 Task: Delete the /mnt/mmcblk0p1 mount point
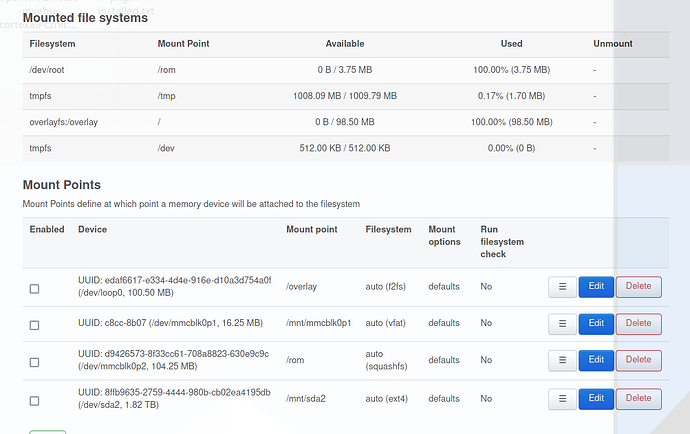coord(639,324)
